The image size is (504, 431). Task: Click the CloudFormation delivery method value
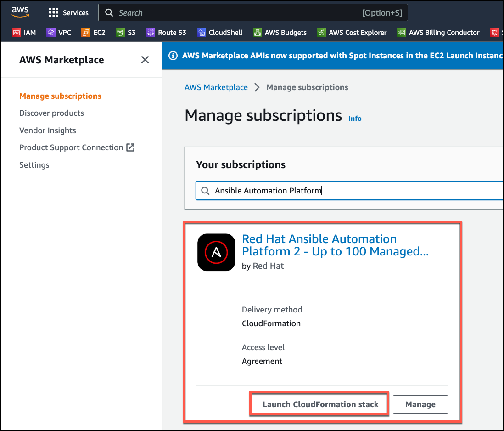point(271,323)
